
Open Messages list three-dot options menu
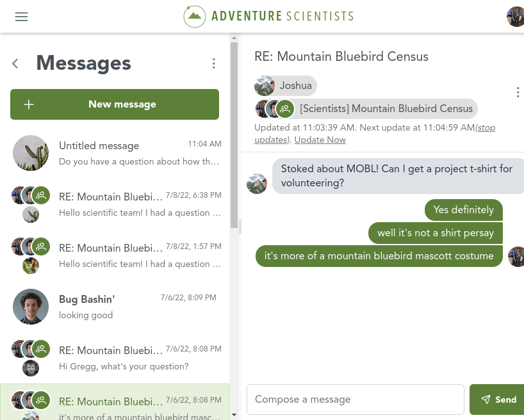click(x=214, y=63)
